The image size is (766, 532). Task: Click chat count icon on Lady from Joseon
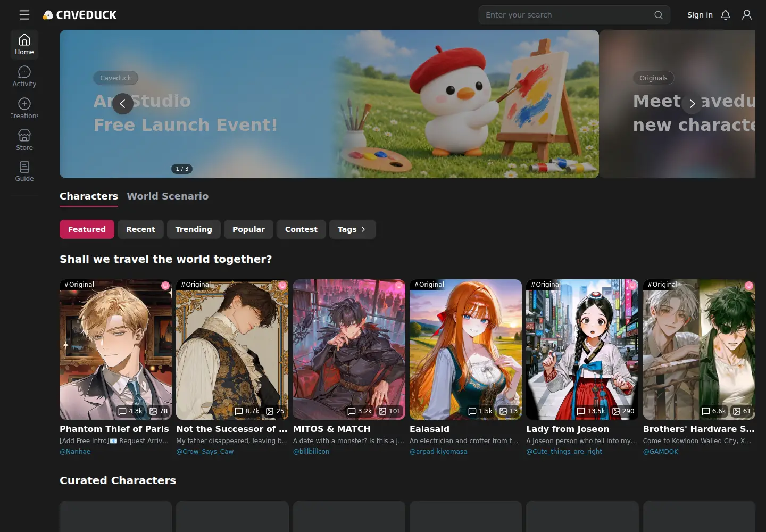pyautogui.click(x=581, y=411)
